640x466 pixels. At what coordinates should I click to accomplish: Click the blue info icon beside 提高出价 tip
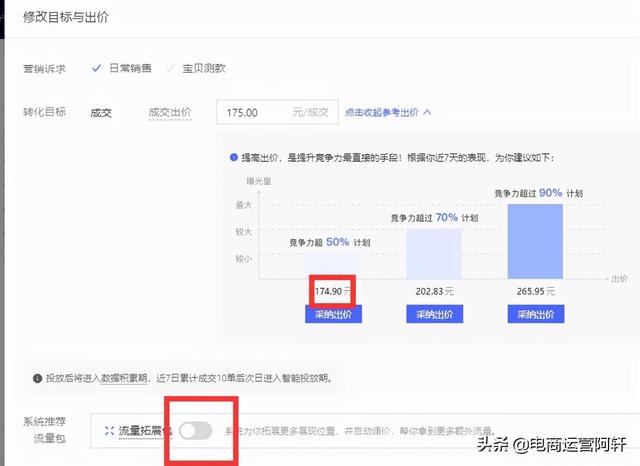(x=233, y=158)
